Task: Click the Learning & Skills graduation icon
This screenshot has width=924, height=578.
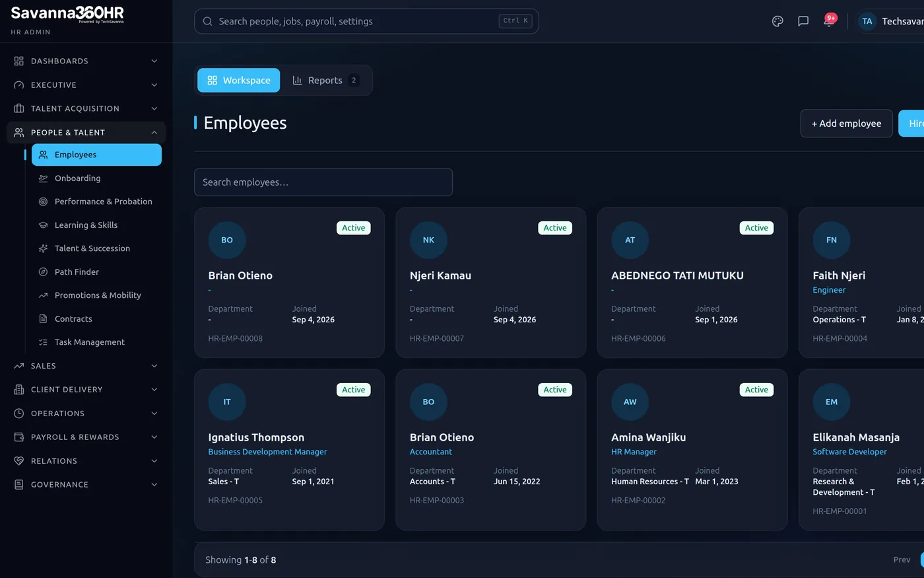Action: (x=43, y=225)
